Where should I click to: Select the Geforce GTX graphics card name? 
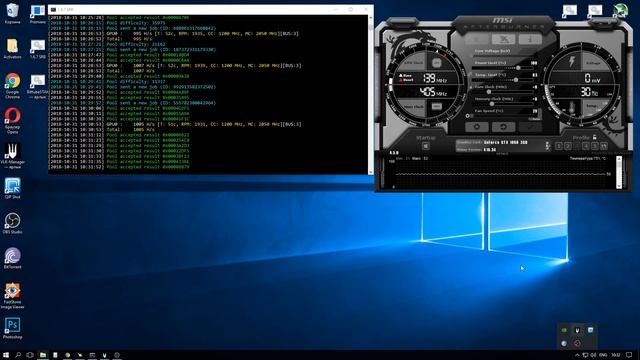click(x=505, y=142)
